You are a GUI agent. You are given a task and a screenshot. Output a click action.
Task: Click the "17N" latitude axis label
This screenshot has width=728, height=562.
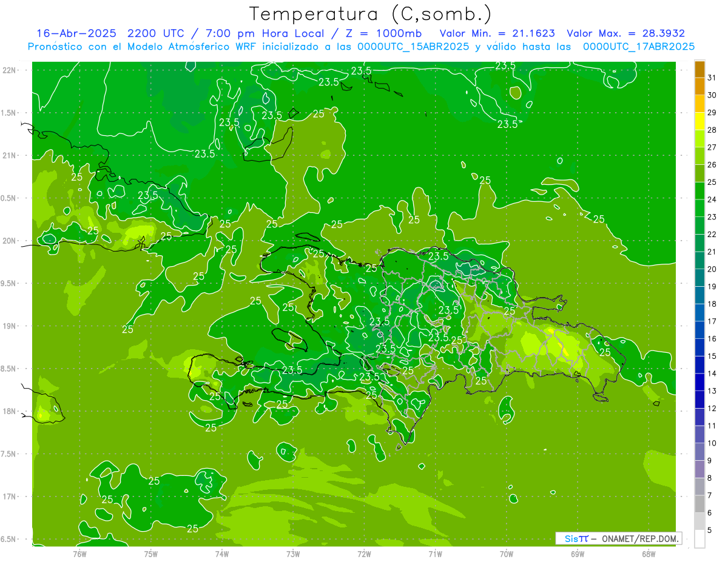click(8, 497)
